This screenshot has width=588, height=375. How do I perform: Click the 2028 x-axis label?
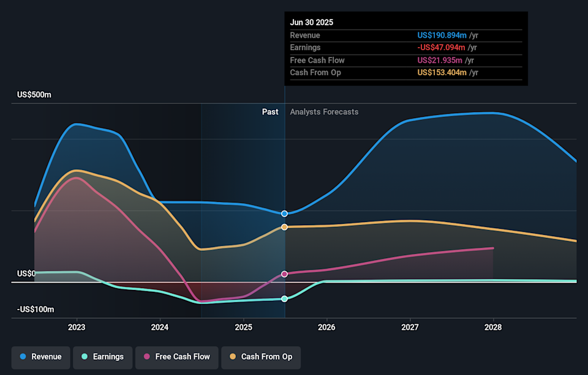coord(493,327)
